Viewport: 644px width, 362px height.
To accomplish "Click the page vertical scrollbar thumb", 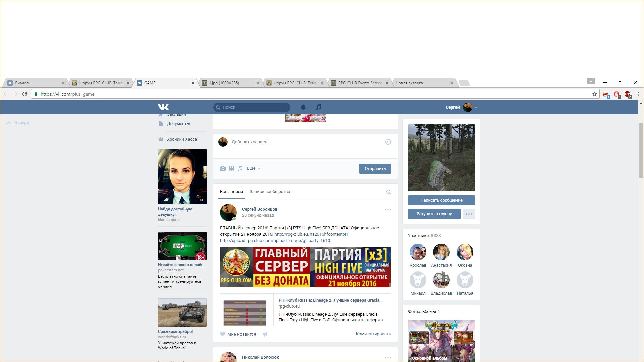I will tap(641, 150).
